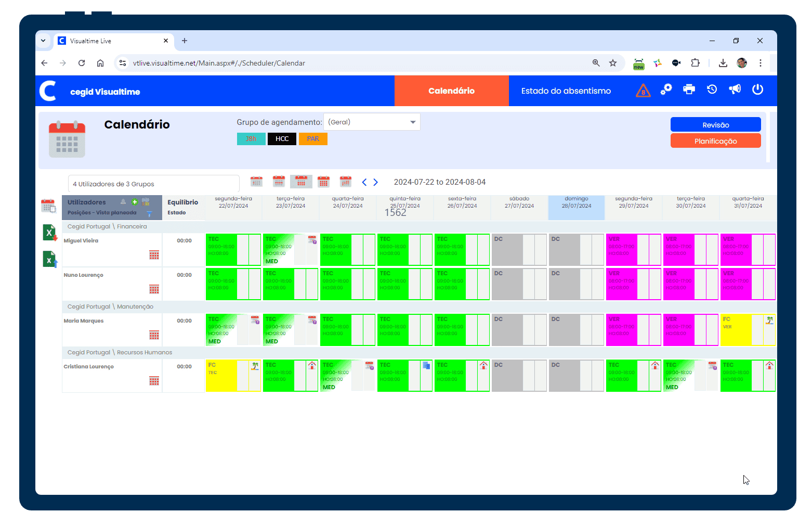
Task: Click the blue filter funnel icon
Action: pos(149,213)
